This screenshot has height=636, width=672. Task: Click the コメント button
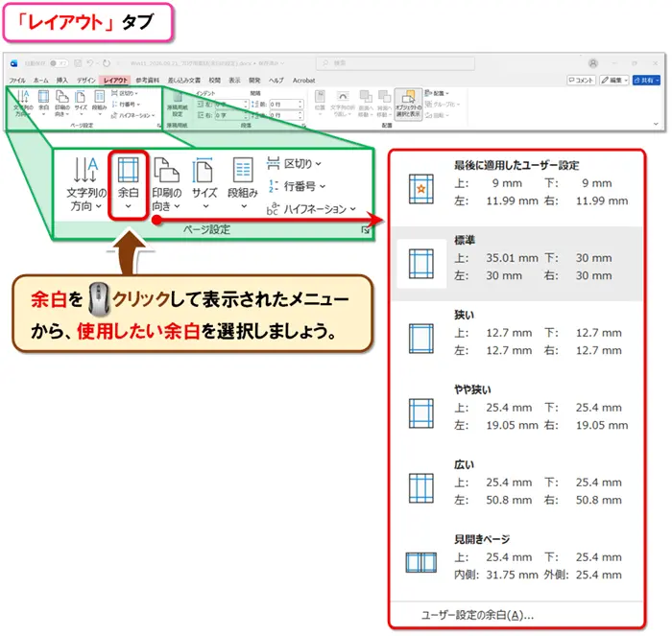tap(581, 80)
